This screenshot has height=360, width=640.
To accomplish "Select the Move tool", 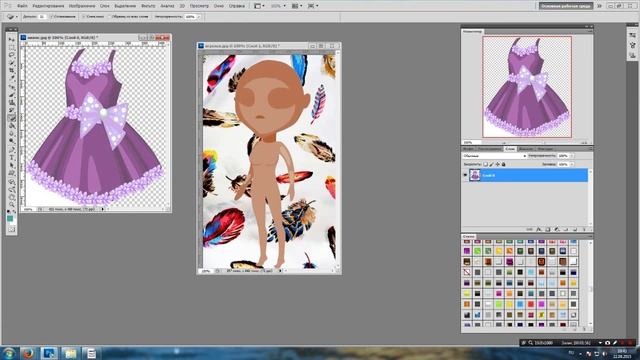I will pyautogui.click(x=11, y=39).
